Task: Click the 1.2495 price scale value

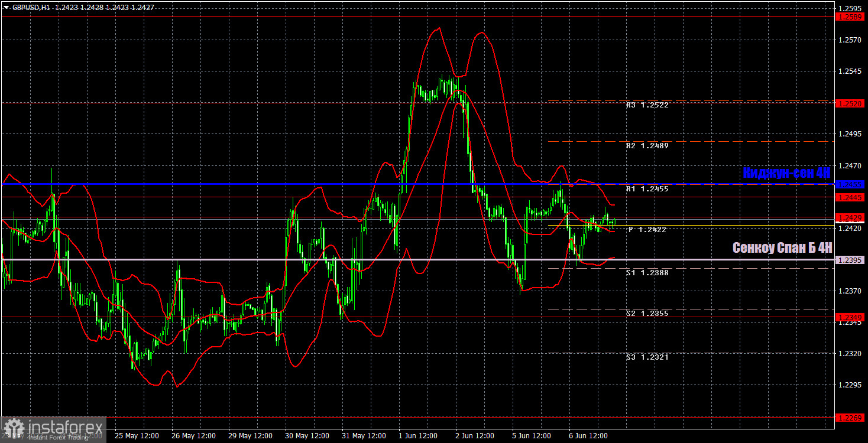Action: (x=850, y=134)
